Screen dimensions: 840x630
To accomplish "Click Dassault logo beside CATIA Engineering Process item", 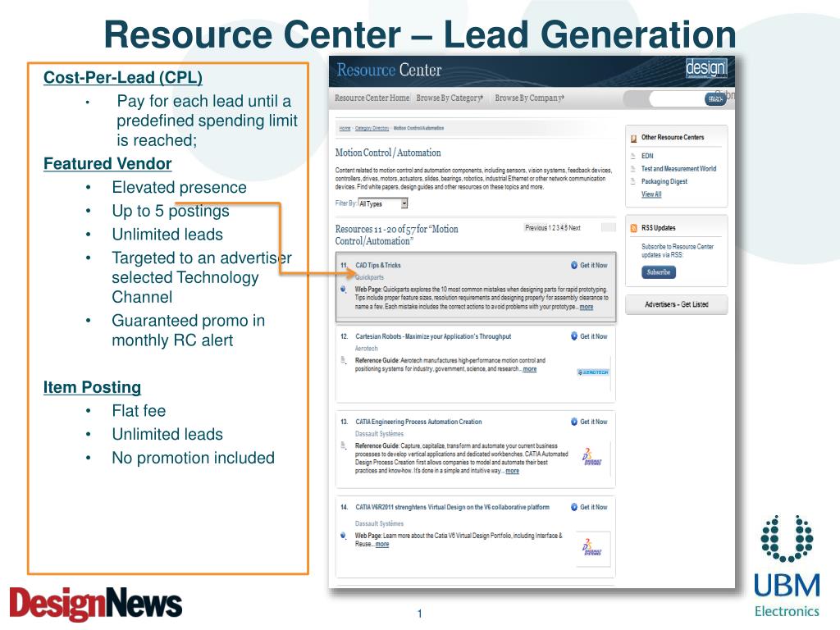I will click(592, 456).
